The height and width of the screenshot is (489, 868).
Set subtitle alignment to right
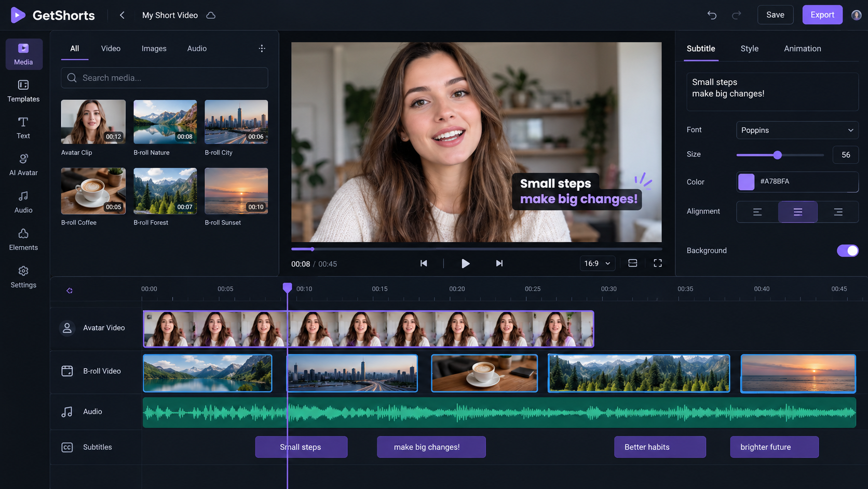pyautogui.click(x=838, y=212)
